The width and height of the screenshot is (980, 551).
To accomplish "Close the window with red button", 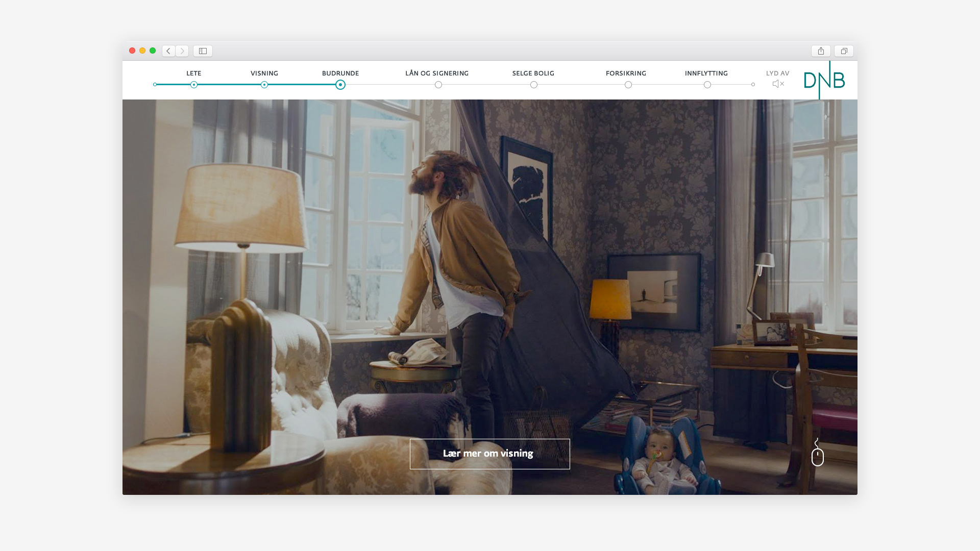I will pos(132,51).
